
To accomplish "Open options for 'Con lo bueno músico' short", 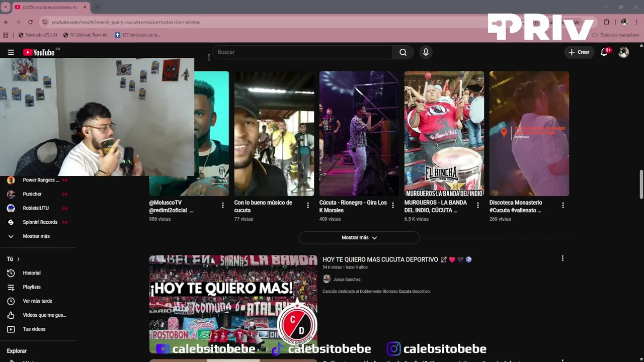I will [x=308, y=205].
